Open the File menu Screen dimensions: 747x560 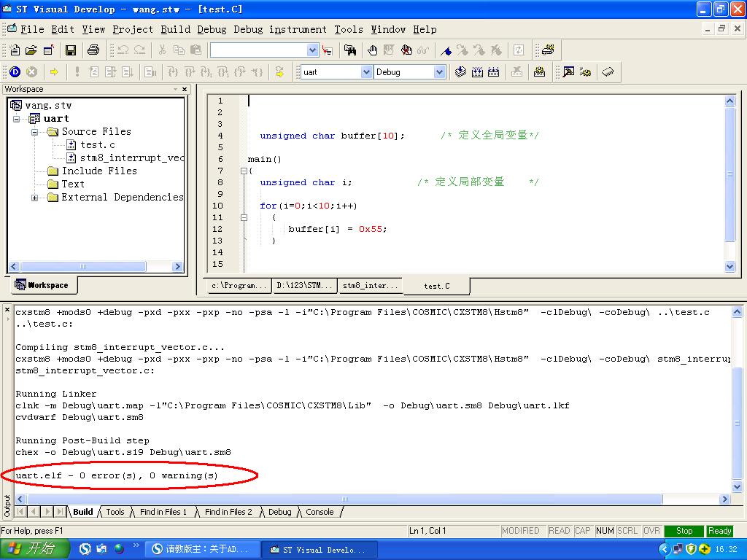pos(32,29)
